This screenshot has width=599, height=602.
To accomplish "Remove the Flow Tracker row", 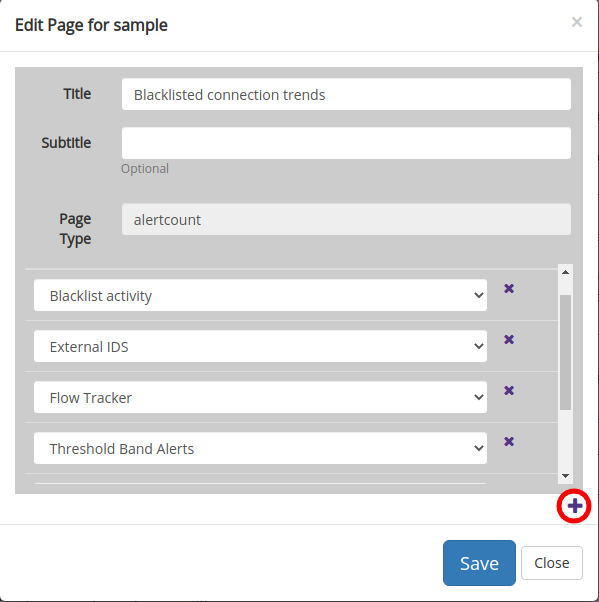I will pyautogui.click(x=509, y=390).
